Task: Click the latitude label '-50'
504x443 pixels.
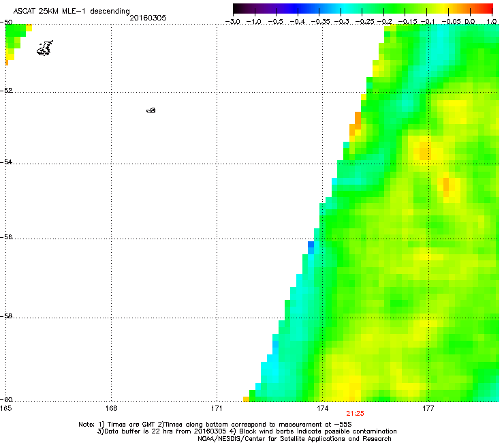Action: (x=6, y=22)
